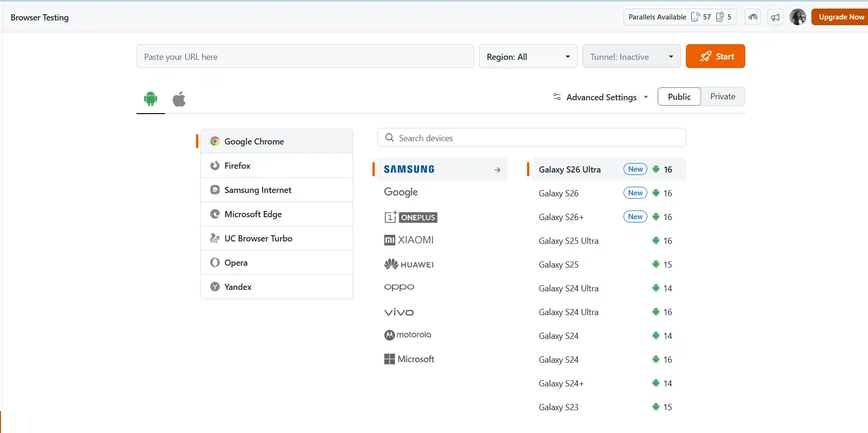The image size is (868, 433).
Task: Select the Microsoft brand
Action: [409, 359]
